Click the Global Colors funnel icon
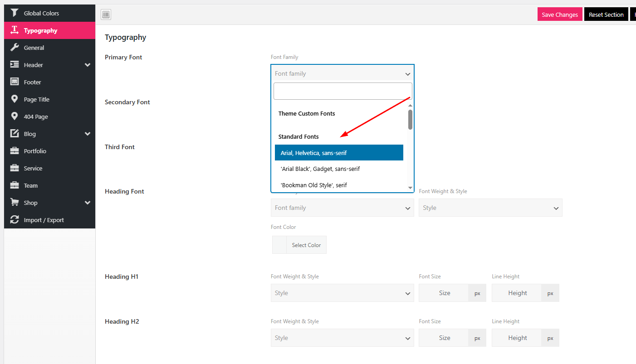This screenshot has width=636, height=364. (15, 13)
